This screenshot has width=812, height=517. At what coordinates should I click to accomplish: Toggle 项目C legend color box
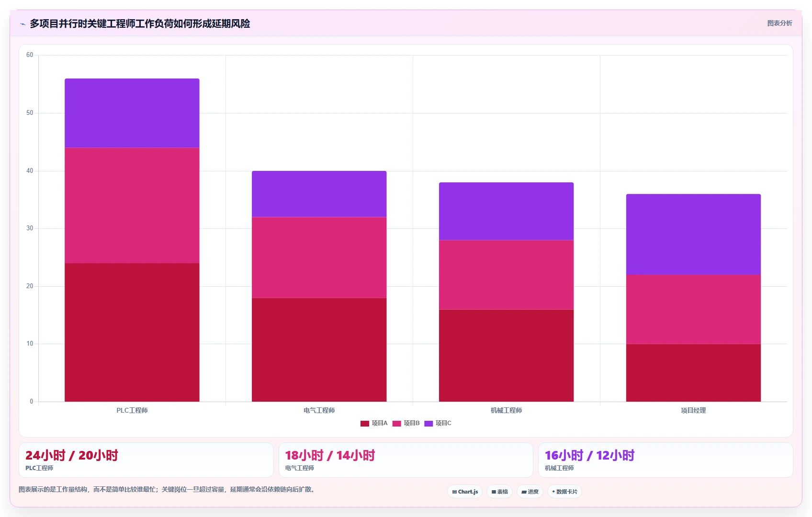point(429,423)
